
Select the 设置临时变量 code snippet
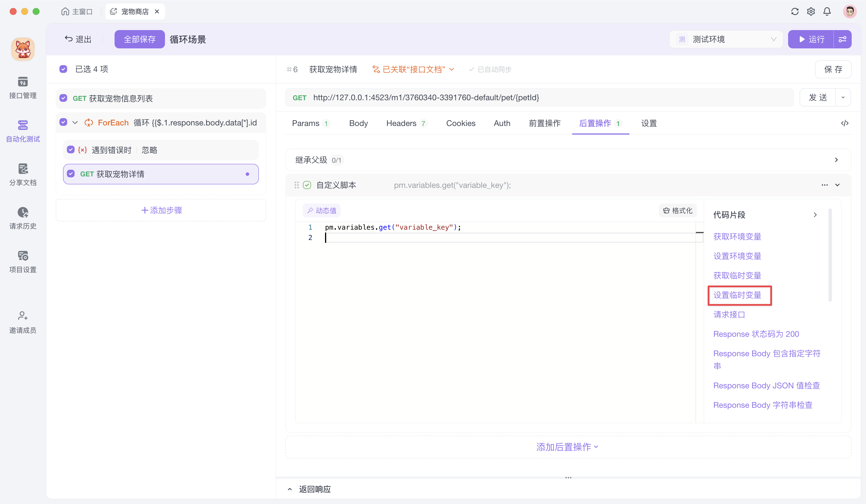click(739, 295)
